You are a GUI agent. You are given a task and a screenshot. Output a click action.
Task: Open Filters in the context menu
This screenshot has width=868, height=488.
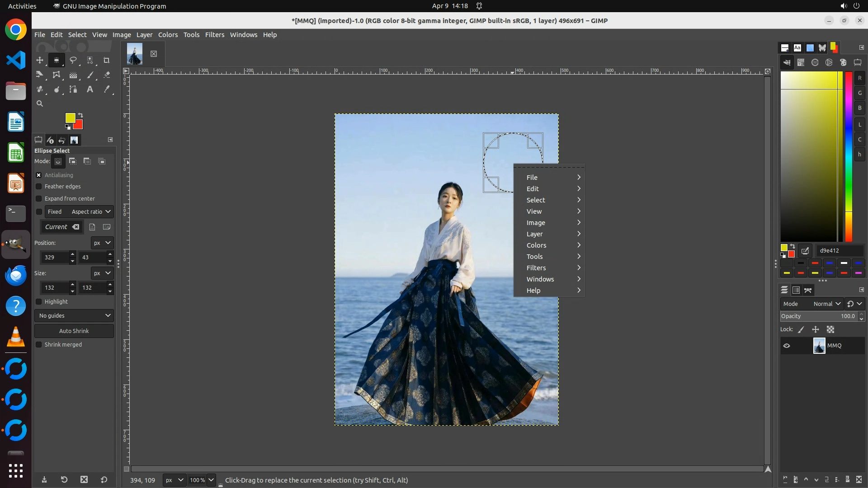(x=536, y=268)
